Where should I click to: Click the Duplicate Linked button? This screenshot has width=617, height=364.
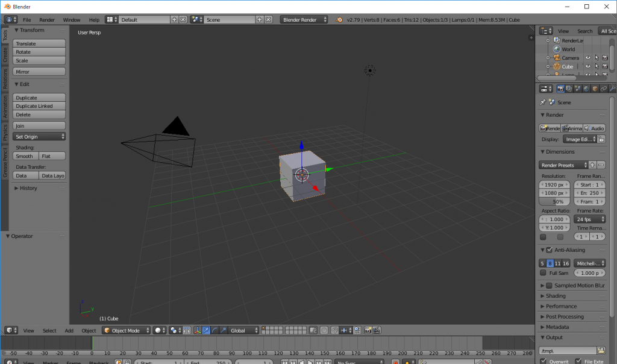click(39, 106)
